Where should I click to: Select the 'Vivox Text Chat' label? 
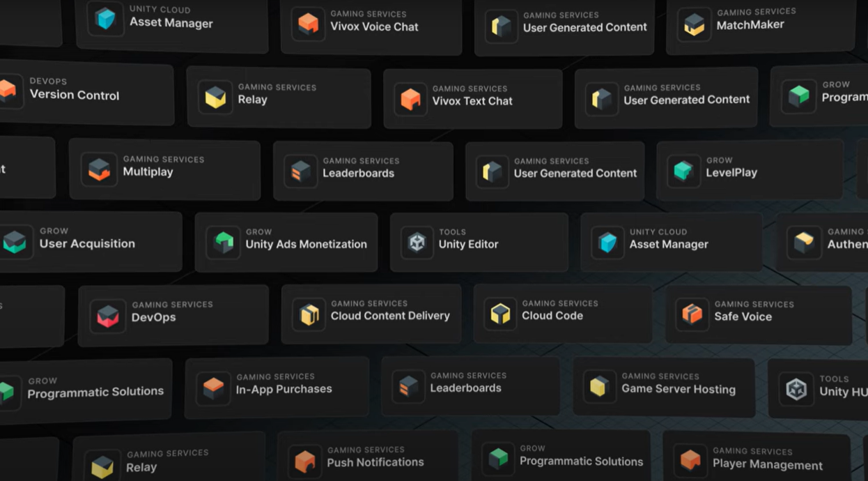pyautogui.click(x=472, y=100)
